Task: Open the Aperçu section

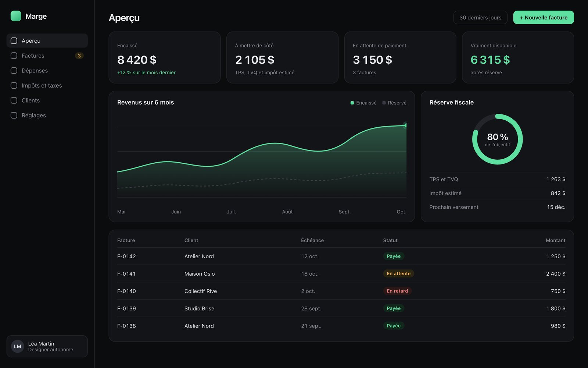Action: (47, 41)
